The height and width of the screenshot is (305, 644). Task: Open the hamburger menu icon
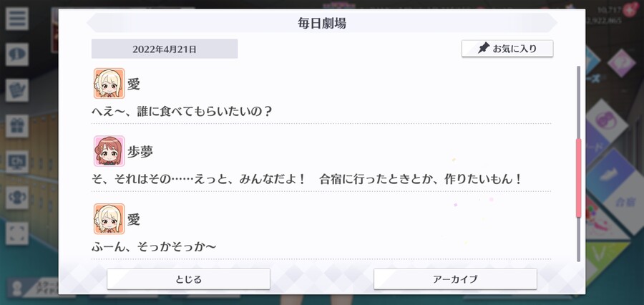(x=17, y=19)
